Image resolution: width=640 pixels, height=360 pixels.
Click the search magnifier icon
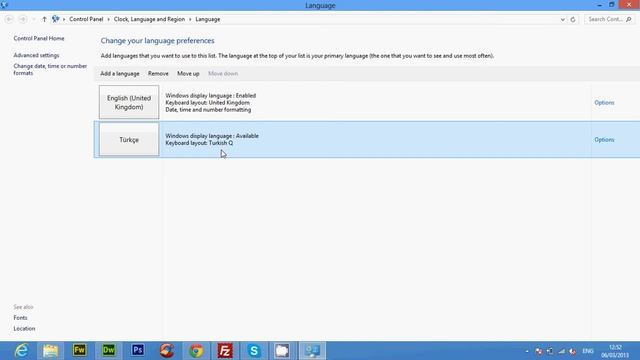click(x=629, y=19)
